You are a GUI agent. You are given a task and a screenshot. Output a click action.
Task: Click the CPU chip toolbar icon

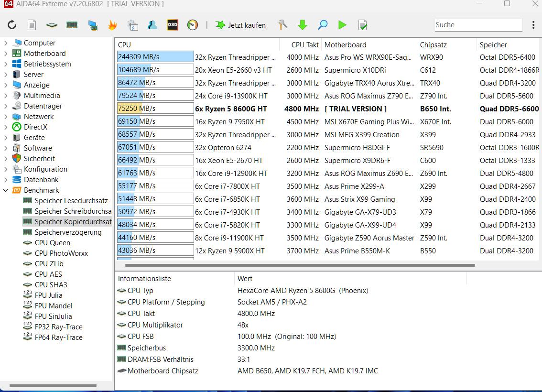[x=52, y=25]
